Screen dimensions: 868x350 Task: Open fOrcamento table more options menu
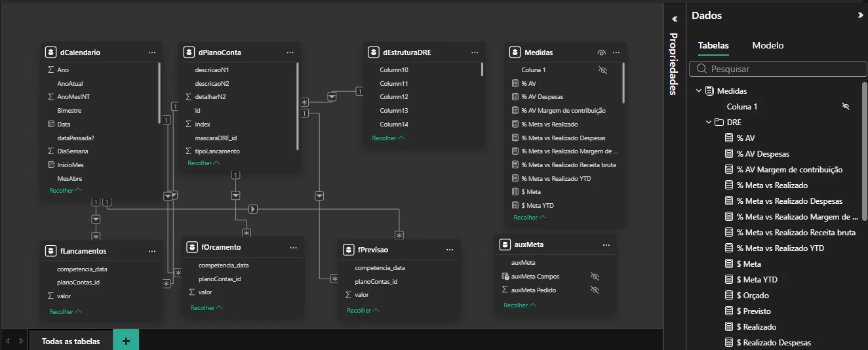pos(294,247)
